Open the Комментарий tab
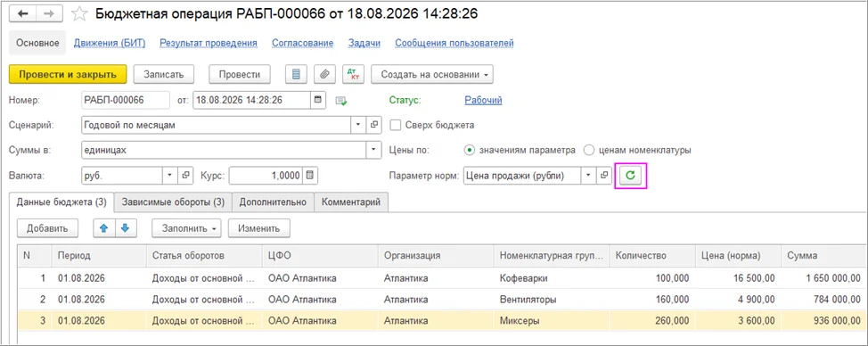 [351, 202]
